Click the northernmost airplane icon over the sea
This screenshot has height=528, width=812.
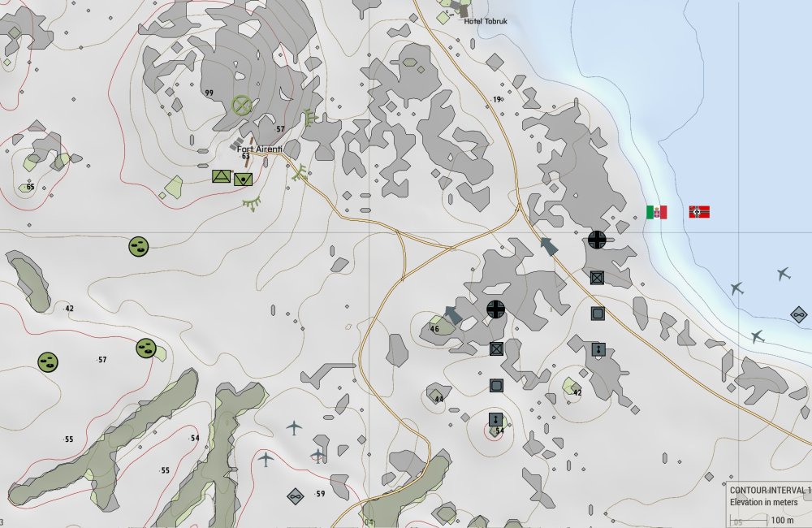783,274
